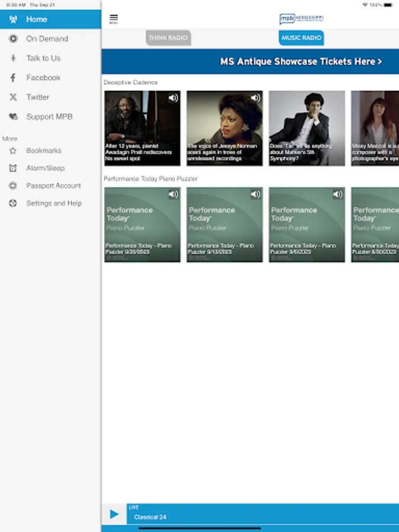This screenshot has width=399, height=532.
Task: Click the Twitter X icon in sidebar
Action: click(13, 98)
